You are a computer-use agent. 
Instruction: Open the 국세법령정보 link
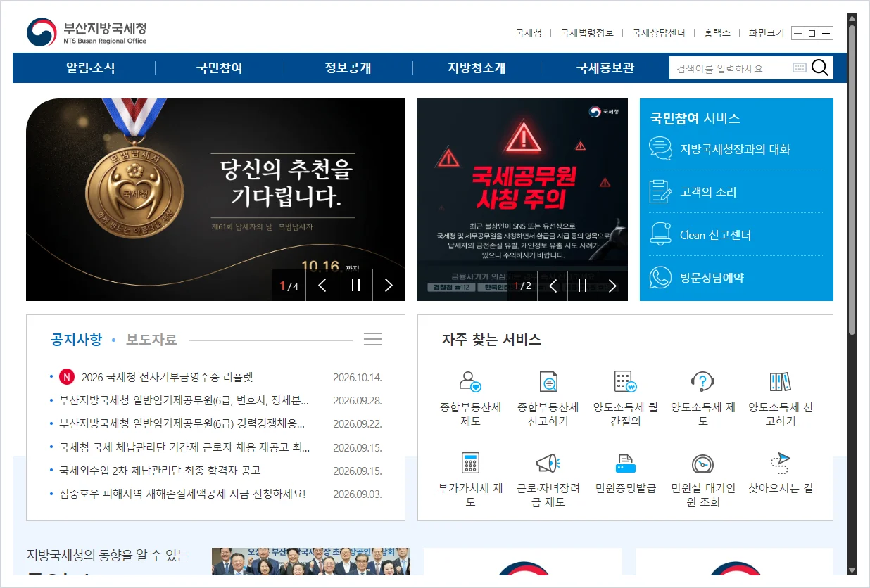tap(587, 33)
